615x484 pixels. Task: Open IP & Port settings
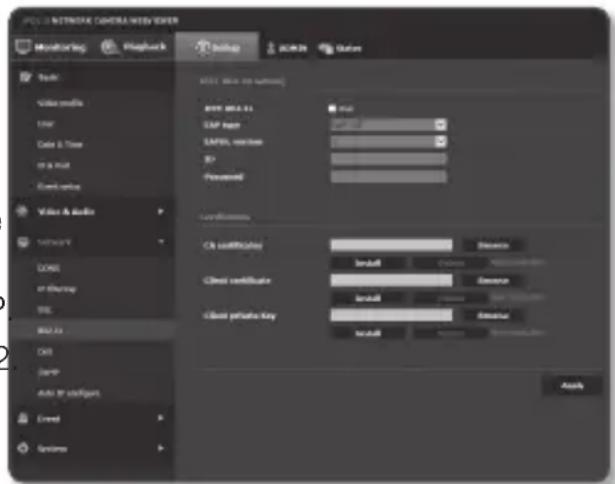pyautogui.click(x=53, y=166)
